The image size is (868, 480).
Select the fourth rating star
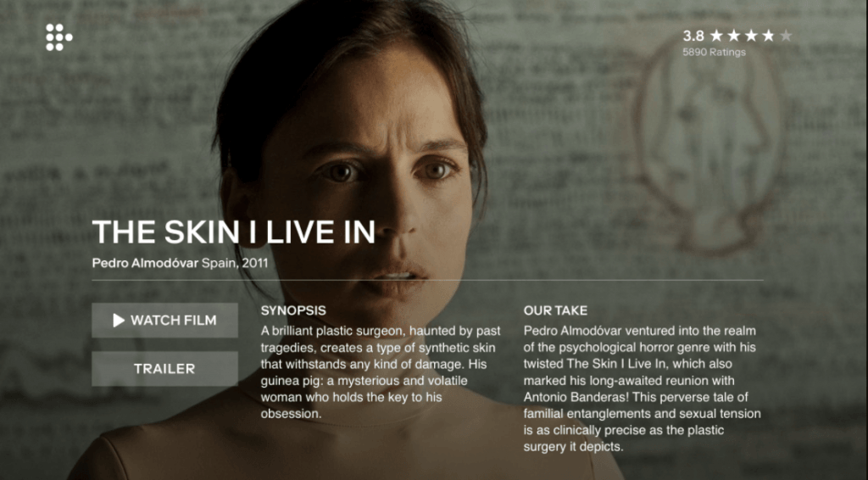click(768, 36)
